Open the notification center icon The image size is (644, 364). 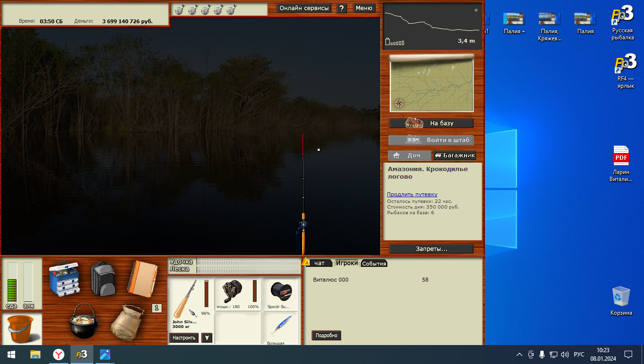point(628,355)
